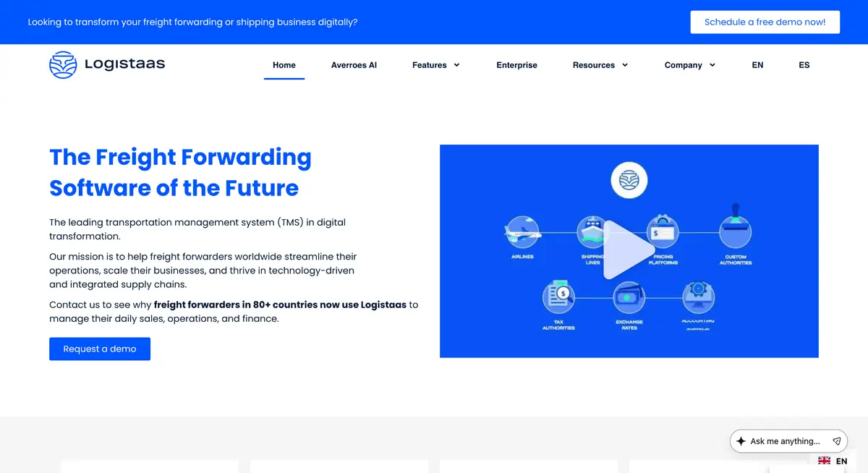Click the EN label of bottom language selector
This screenshot has height=473, width=868.
click(841, 461)
